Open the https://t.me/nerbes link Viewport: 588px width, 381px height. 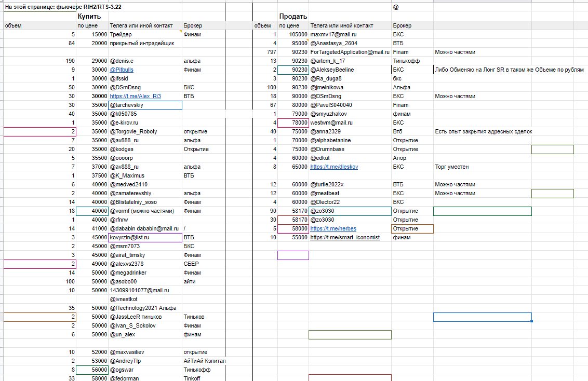click(333, 228)
